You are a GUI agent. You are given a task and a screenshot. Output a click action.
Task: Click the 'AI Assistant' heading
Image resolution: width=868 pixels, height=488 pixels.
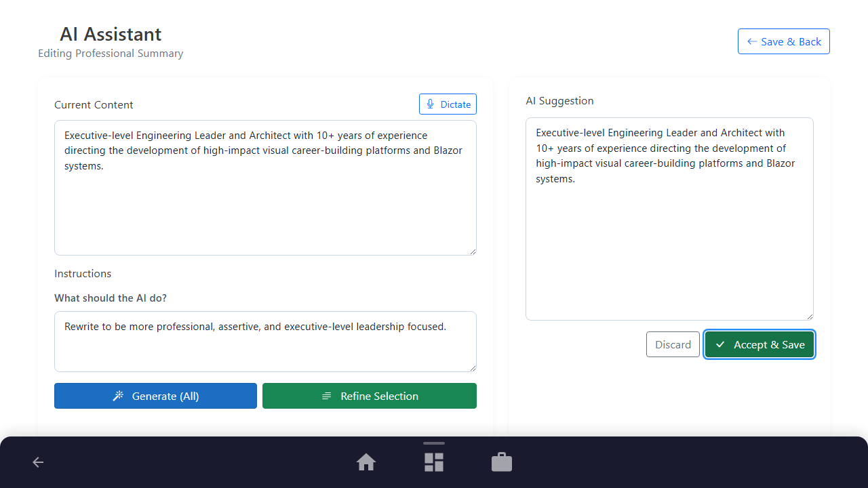111,34
